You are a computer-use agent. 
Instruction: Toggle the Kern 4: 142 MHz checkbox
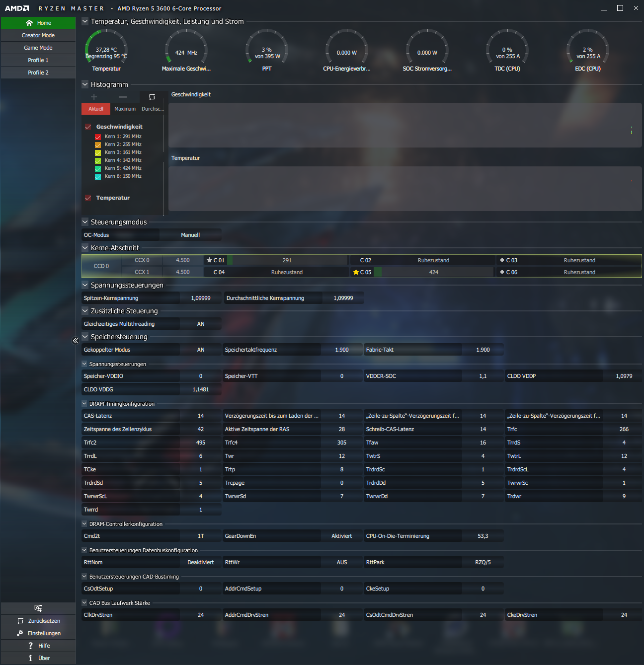point(98,160)
